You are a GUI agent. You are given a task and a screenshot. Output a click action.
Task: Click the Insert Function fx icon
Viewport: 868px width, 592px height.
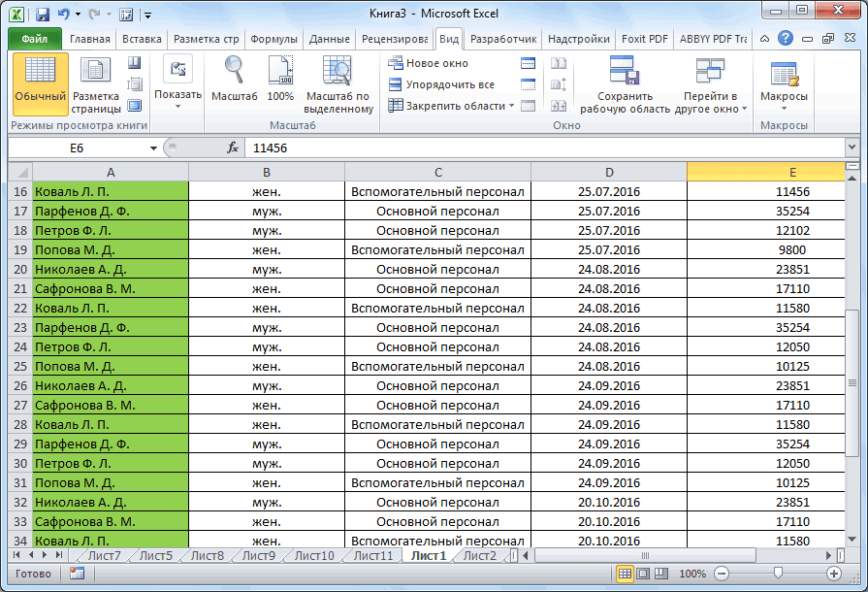click(x=233, y=148)
